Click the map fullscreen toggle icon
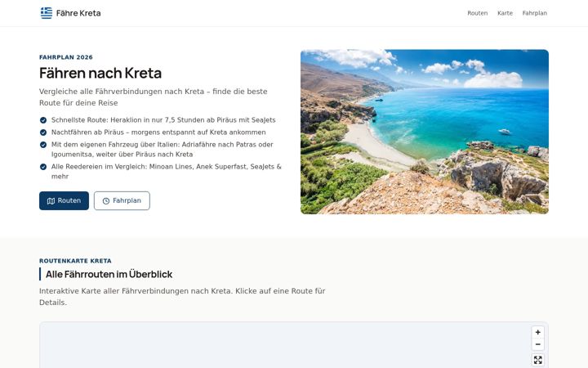Viewport: 588px width, 368px height. [x=537, y=360]
